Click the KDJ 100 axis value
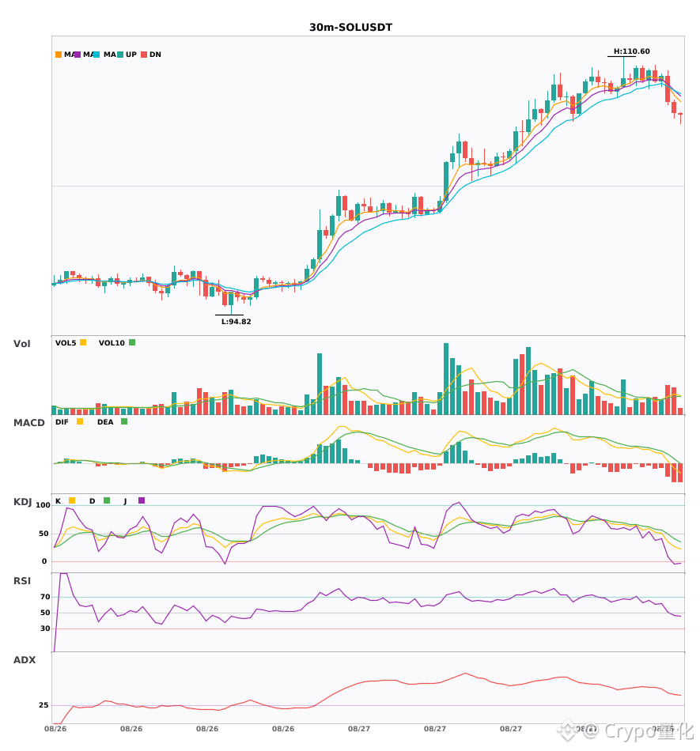 pos(44,505)
